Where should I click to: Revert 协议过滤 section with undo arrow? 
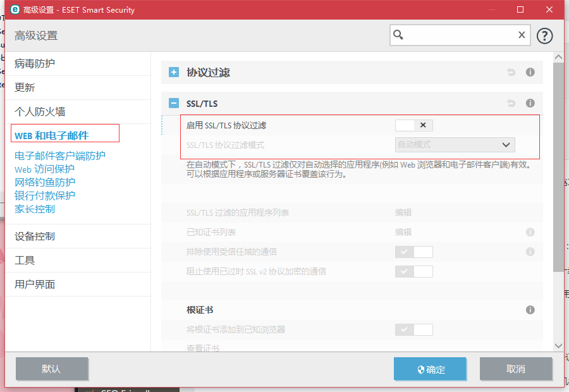(511, 72)
